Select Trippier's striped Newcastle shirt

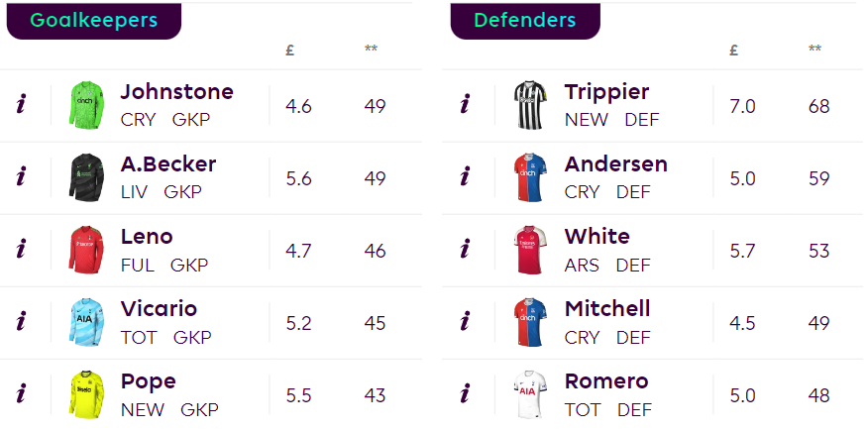(530, 105)
